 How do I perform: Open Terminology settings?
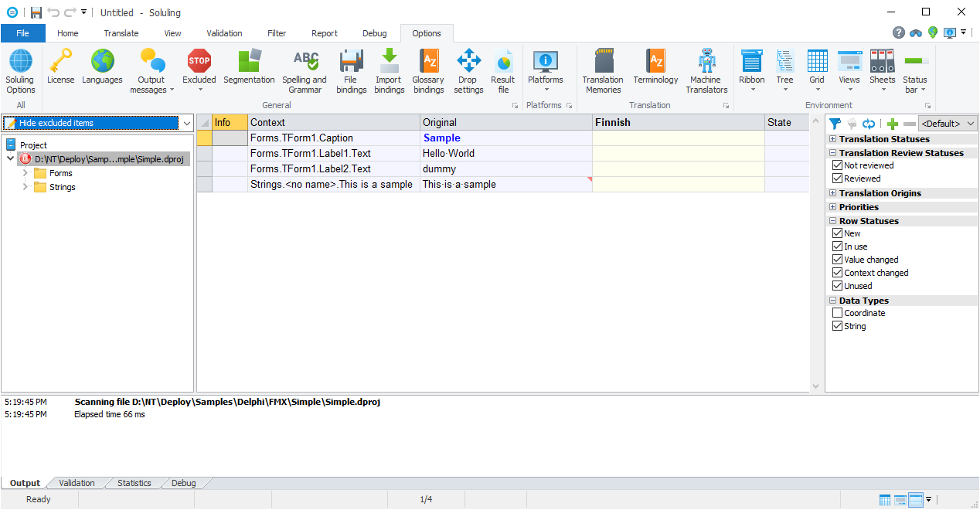click(655, 67)
